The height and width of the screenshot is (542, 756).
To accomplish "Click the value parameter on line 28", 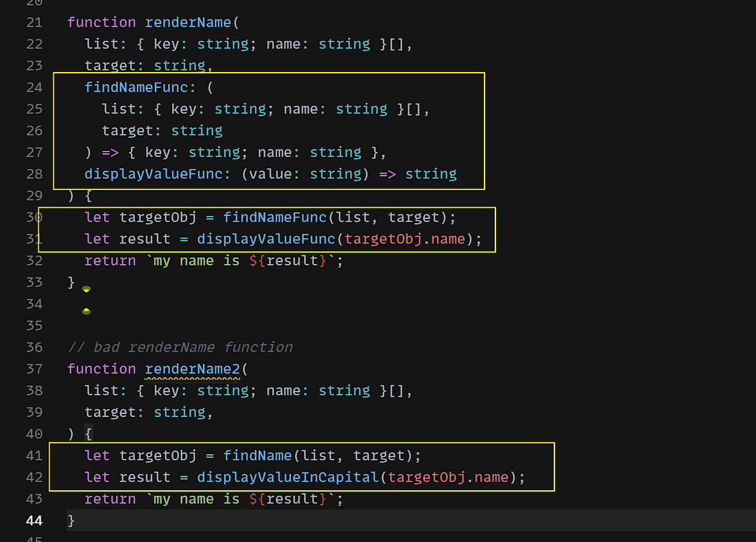I will point(271,174).
